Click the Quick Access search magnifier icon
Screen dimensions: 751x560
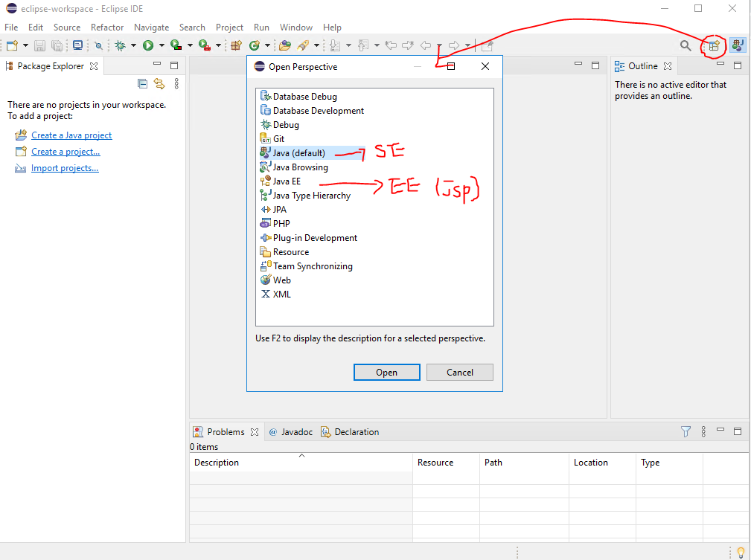pyautogui.click(x=686, y=45)
